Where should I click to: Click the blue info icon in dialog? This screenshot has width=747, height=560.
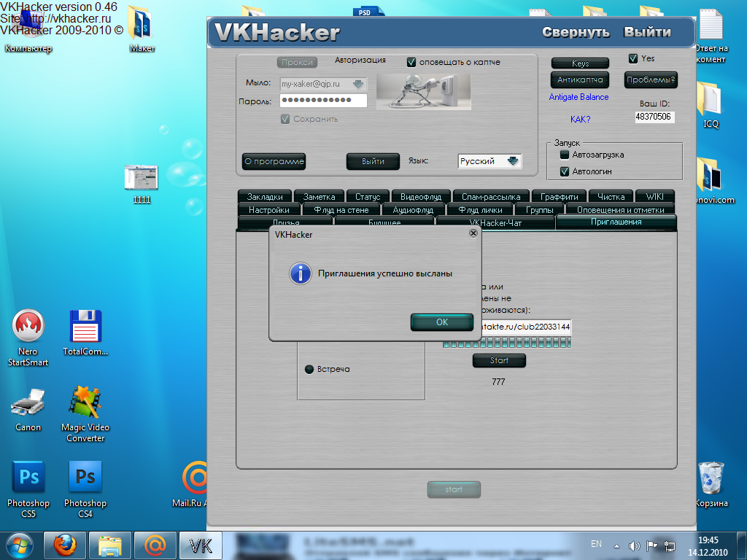(301, 273)
